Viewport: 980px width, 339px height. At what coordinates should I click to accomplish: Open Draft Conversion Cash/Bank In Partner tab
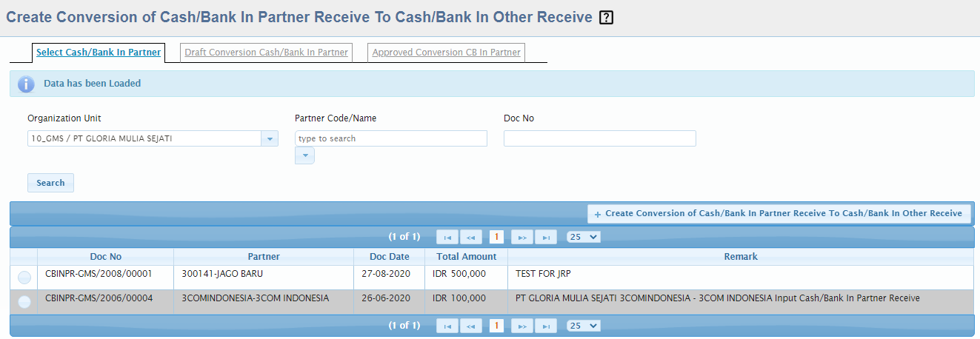pos(266,53)
